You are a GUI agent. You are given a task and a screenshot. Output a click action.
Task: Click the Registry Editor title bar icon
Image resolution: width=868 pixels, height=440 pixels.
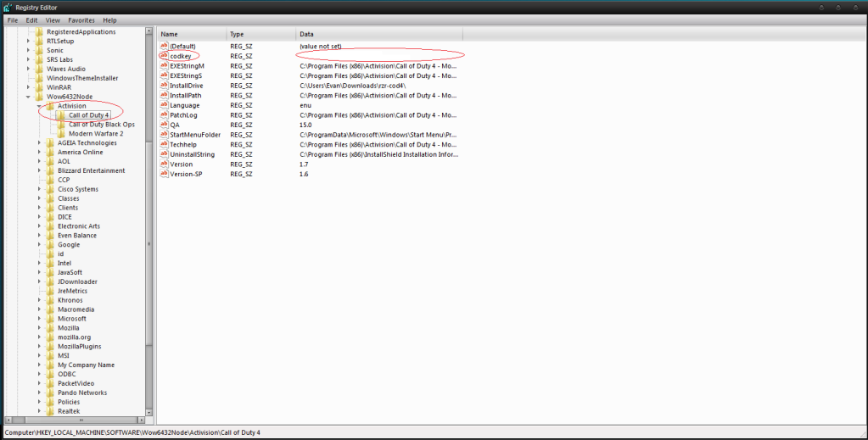[x=8, y=7]
